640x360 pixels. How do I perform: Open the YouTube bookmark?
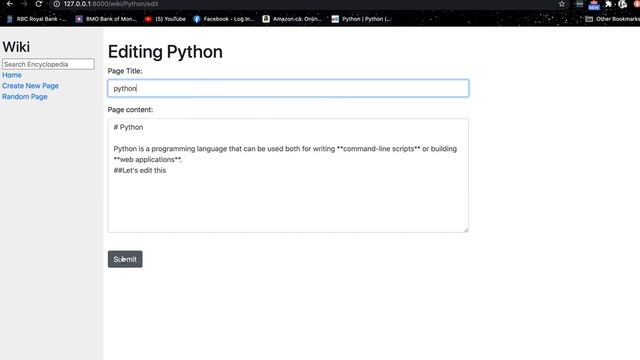(x=165, y=19)
